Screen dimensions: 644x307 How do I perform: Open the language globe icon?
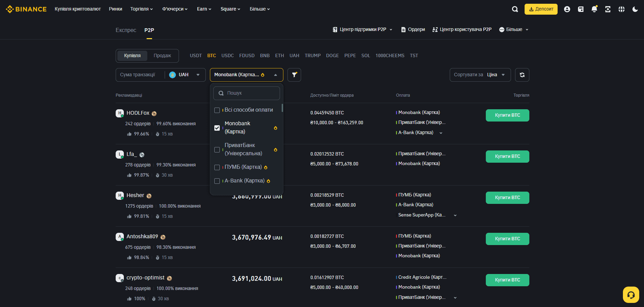pos(622,9)
